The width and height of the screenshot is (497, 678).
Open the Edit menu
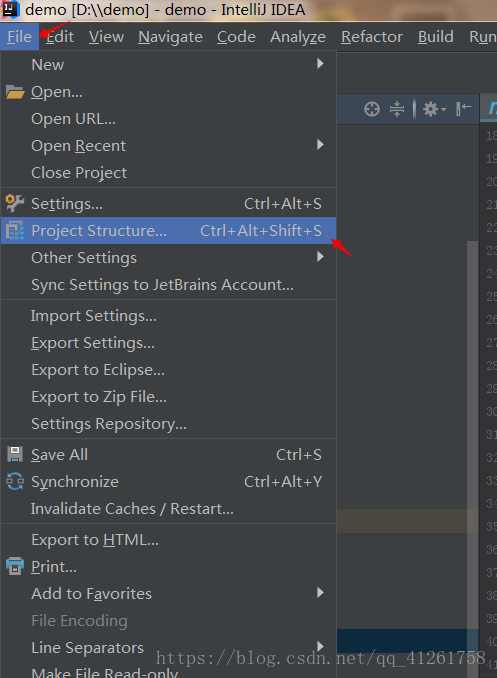tap(60, 37)
